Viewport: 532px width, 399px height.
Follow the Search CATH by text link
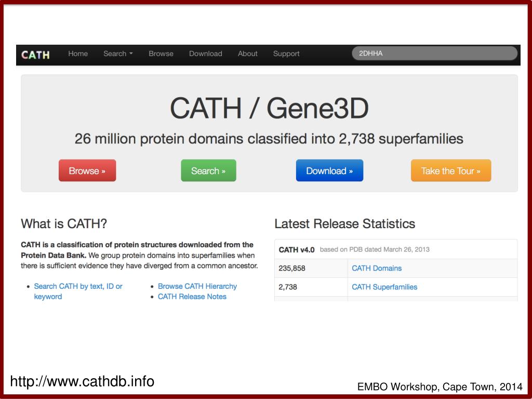(x=78, y=291)
